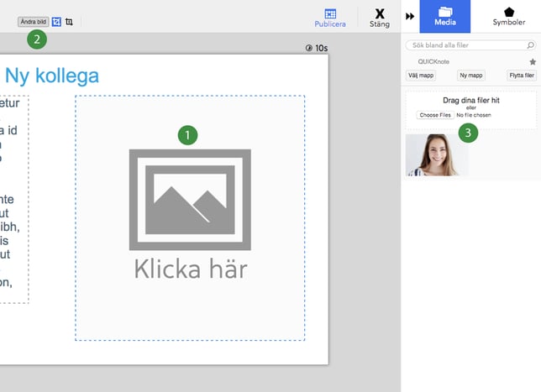Switch to the Media tab
This screenshot has height=392, width=541.
444,16
